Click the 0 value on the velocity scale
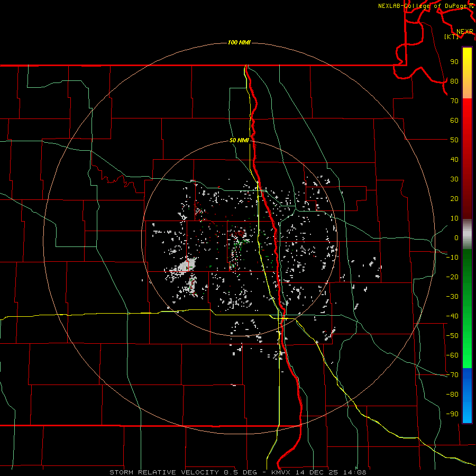Screen dimensions: 476x476 point(456,237)
